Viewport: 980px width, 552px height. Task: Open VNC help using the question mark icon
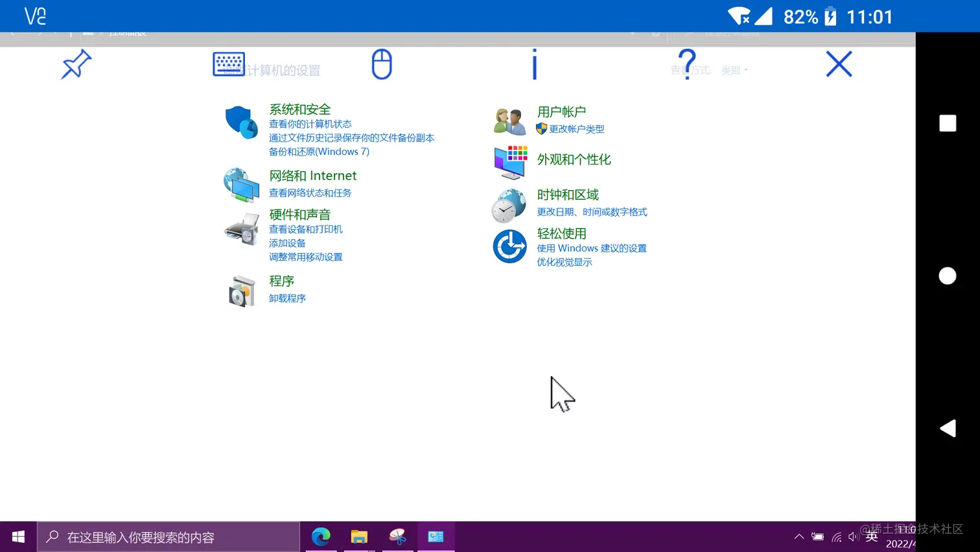coord(686,64)
